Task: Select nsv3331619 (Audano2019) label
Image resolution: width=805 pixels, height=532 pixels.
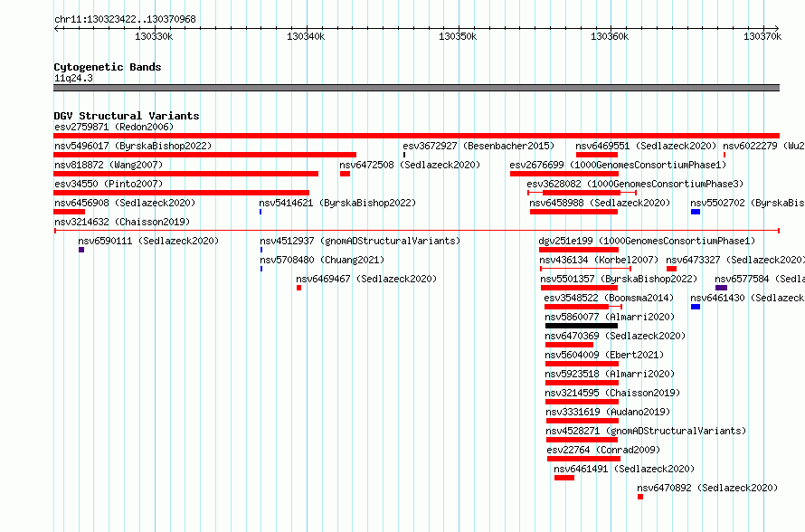Action: [608, 412]
